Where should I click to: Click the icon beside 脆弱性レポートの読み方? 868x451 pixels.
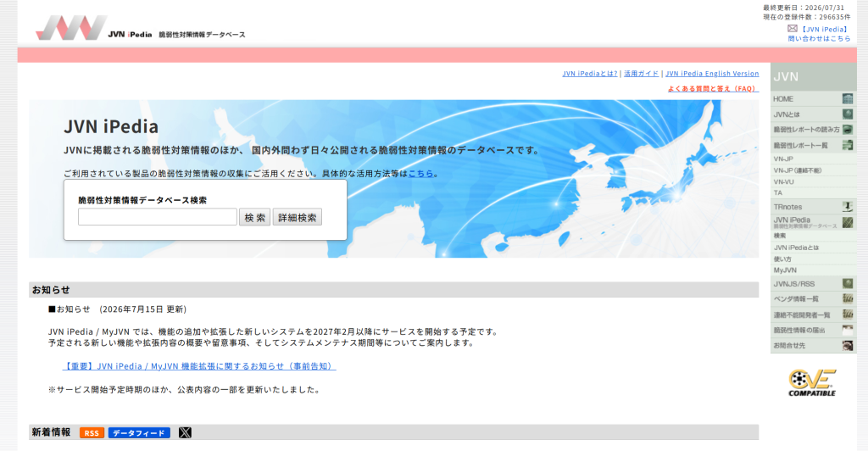[848, 130]
